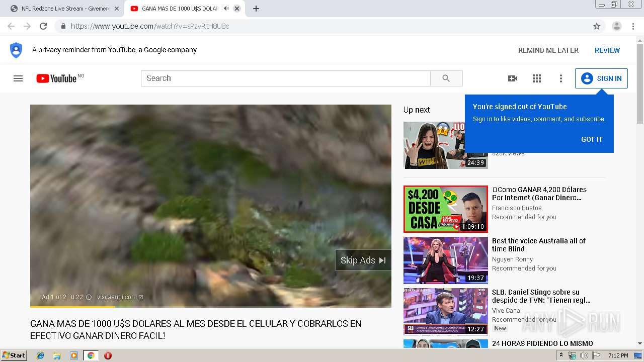Click the browser address bar URL

150,26
